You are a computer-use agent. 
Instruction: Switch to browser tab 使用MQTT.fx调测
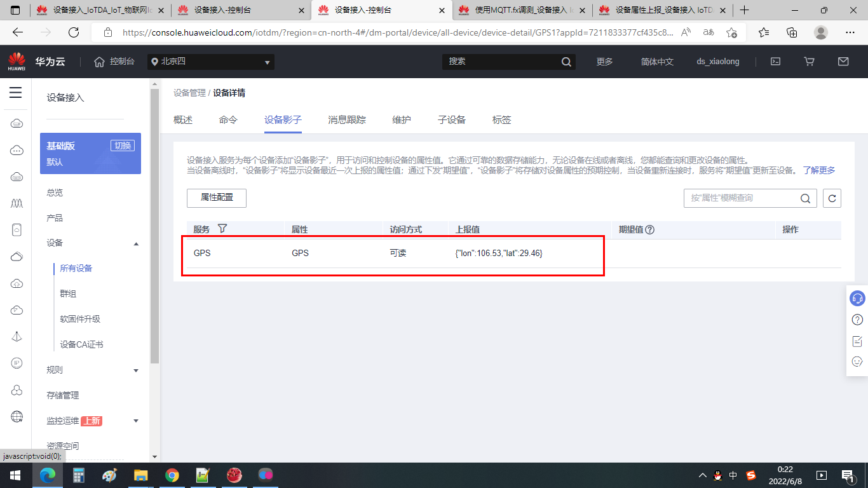522,10
